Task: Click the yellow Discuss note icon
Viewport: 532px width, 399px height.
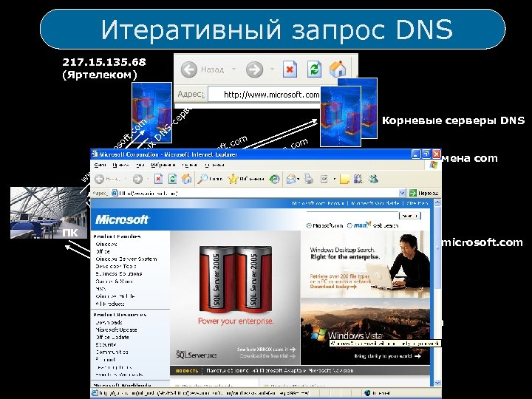Action: 345,179
